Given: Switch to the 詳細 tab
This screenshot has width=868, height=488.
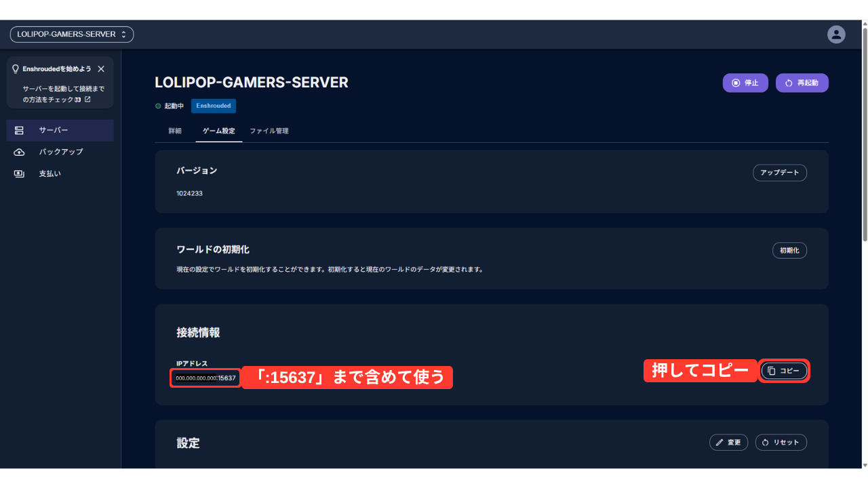Looking at the screenshot, I should coord(175,131).
